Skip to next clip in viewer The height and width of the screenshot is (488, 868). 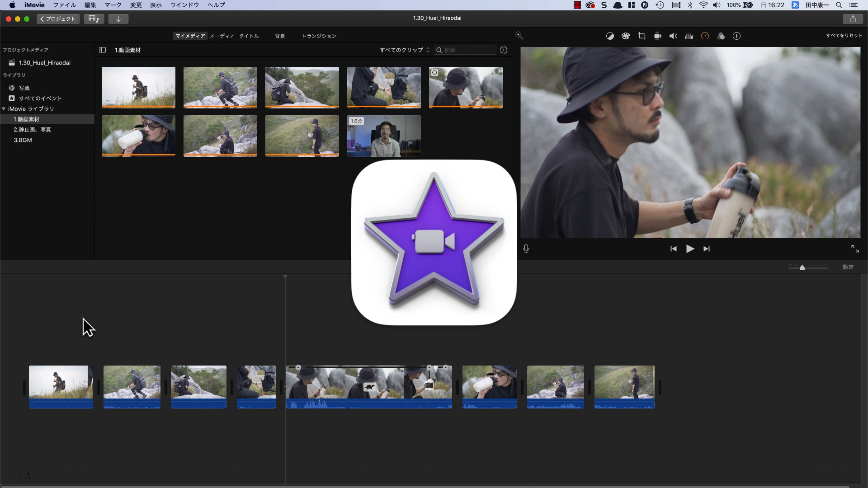click(x=707, y=249)
